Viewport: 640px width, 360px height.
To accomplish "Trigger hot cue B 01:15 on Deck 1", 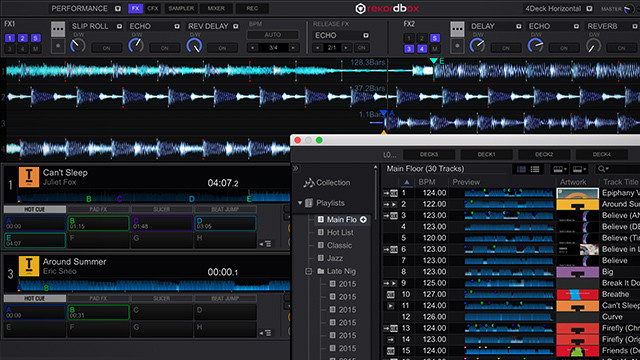I will pyautogui.click(x=98, y=223).
